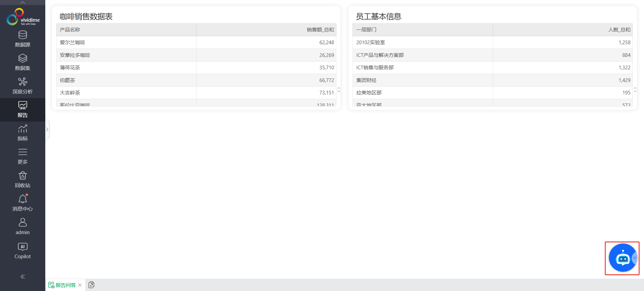Collapse the left sidebar with double chevron
This screenshot has width=644, height=291.
pyautogui.click(x=22, y=277)
